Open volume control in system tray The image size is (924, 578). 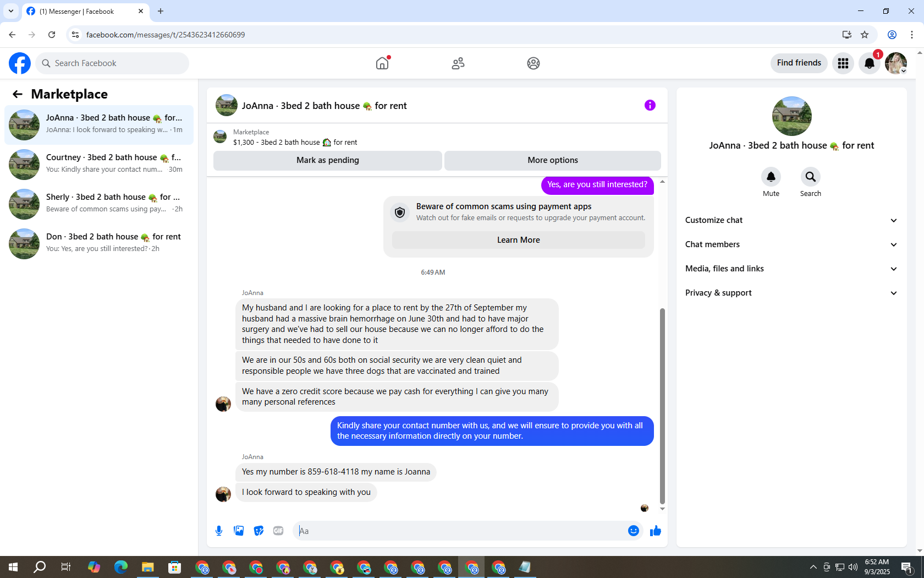(x=853, y=567)
